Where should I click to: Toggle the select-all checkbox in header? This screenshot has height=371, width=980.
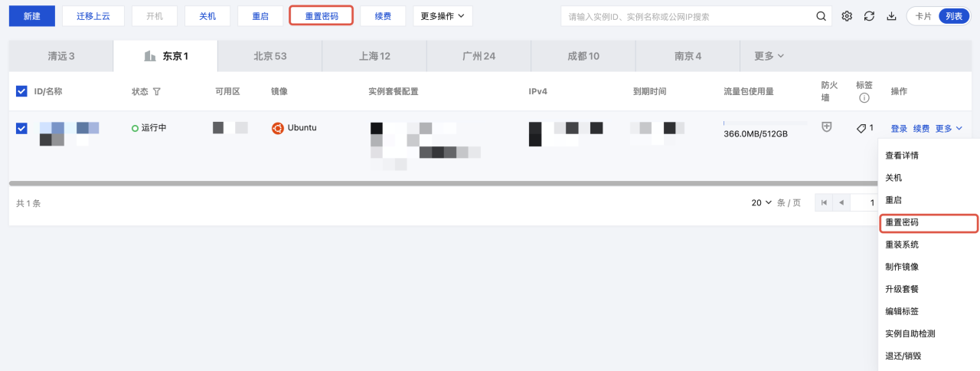point(21,92)
